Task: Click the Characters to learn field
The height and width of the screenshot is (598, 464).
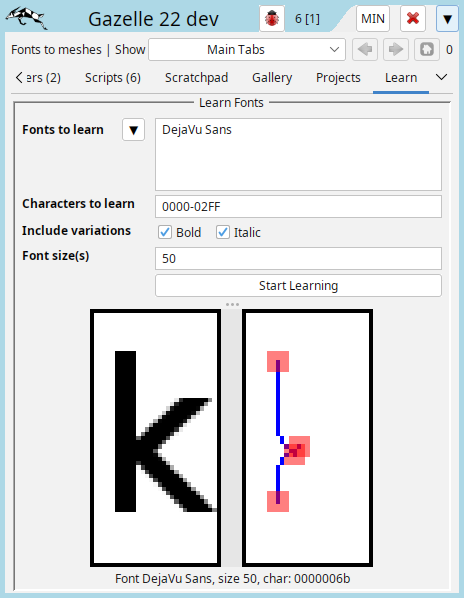Action: click(299, 206)
